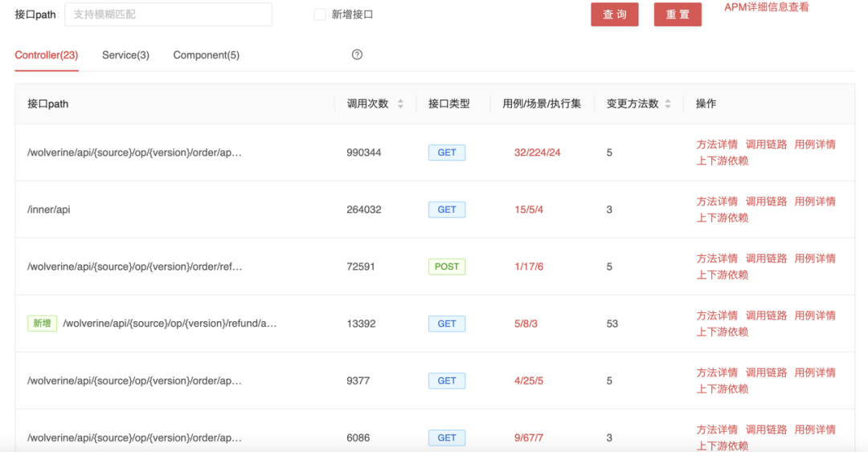Open 用例详情 for the 990344 row
This screenshot has height=452, width=868.
tap(815, 145)
